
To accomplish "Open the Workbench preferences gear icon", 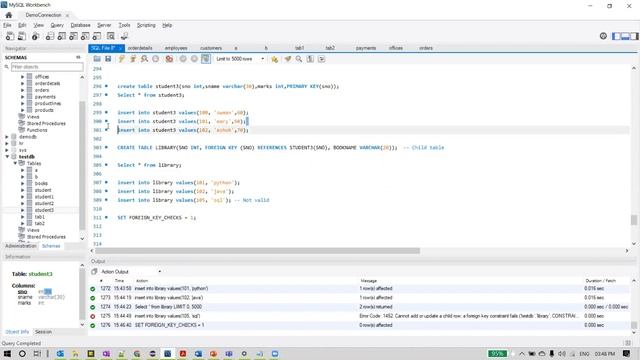I will click(x=603, y=36).
